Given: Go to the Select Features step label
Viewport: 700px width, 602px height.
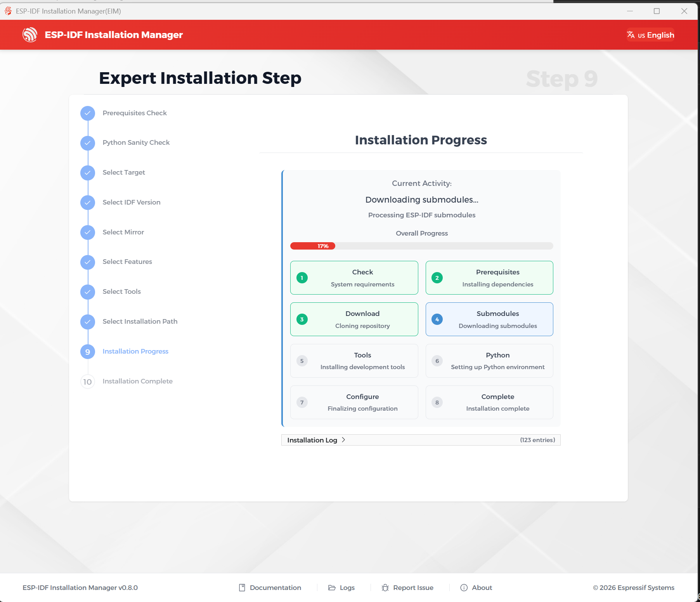Looking at the screenshot, I should (127, 262).
